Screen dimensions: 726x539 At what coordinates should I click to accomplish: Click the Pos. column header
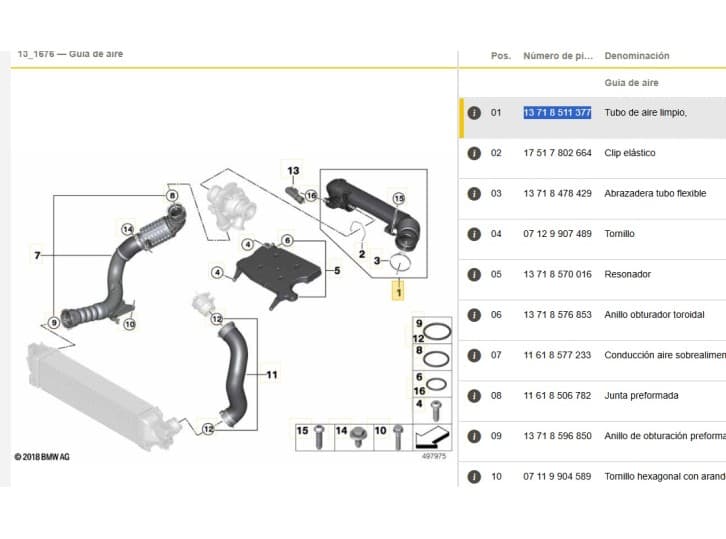pyautogui.click(x=501, y=56)
